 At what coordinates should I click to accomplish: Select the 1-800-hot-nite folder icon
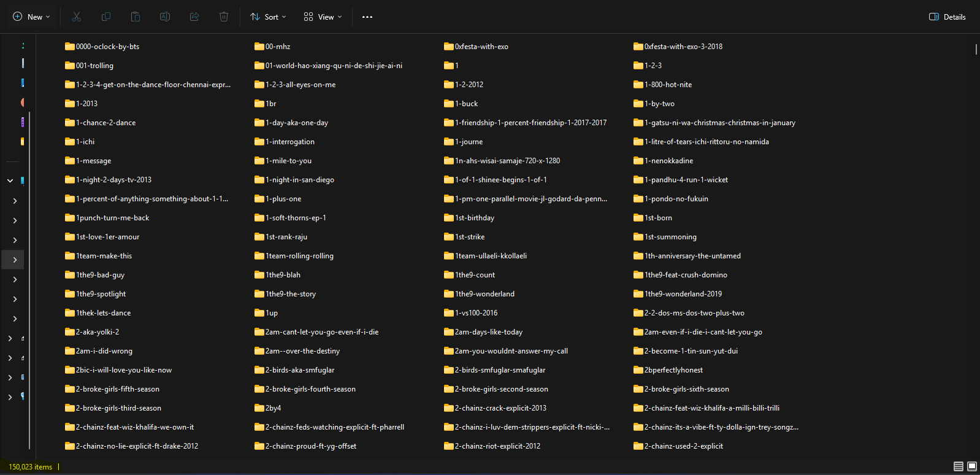638,84
